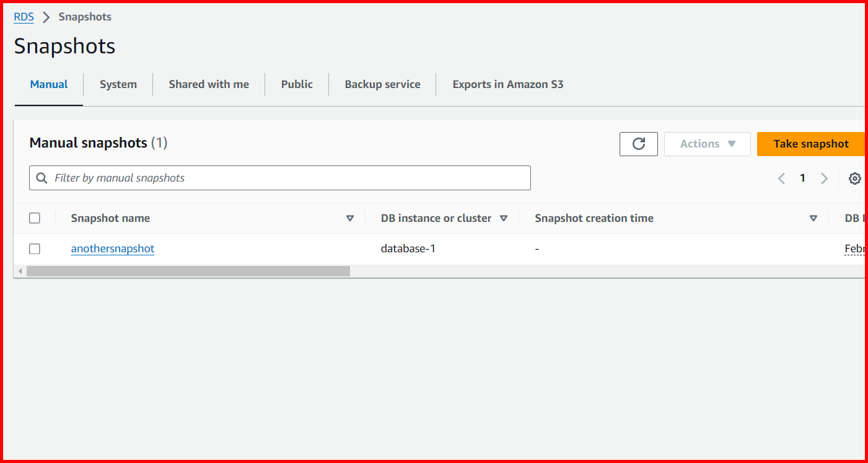Viewport: 868px width, 463px height.
Task: Click the previous page chevron
Action: (781, 178)
